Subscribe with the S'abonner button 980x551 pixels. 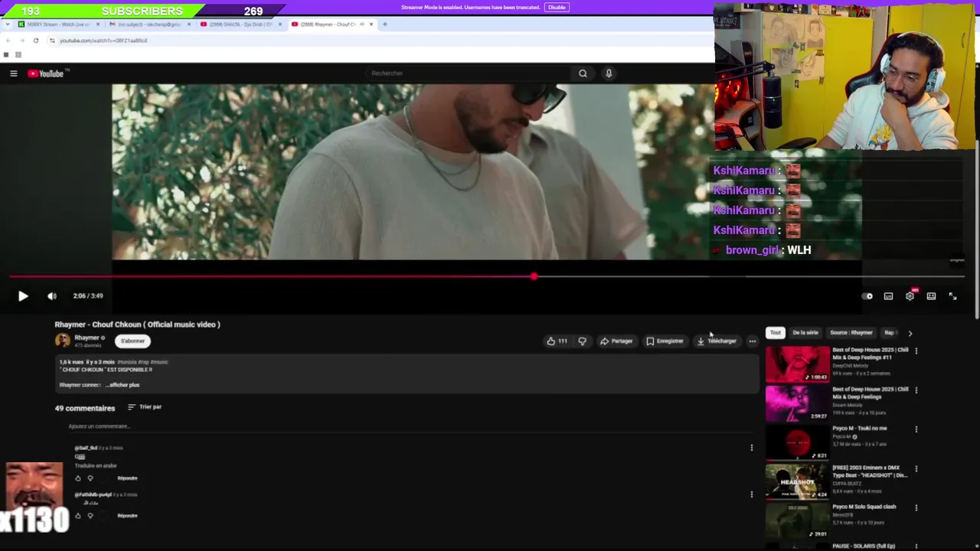pos(132,341)
